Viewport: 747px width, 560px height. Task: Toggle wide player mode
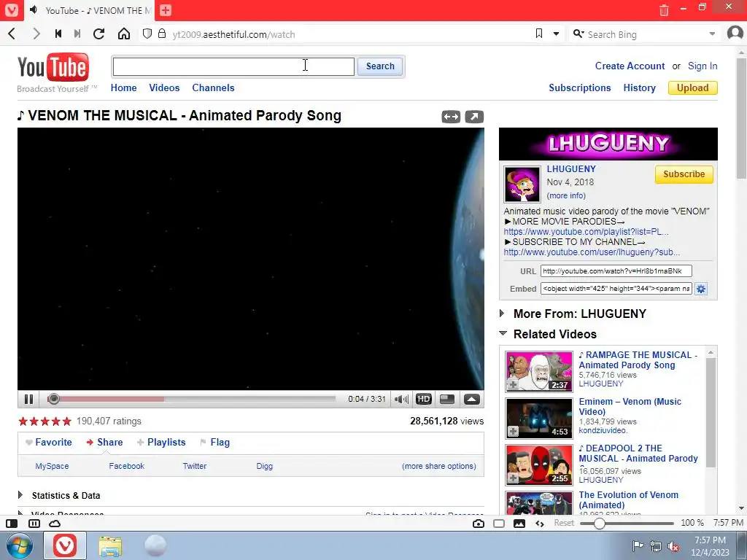(451, 117)
